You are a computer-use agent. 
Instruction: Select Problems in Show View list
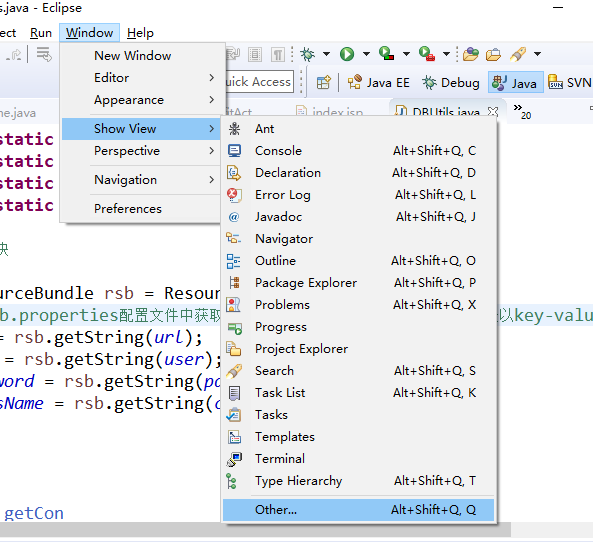click(x=359, y=304)
